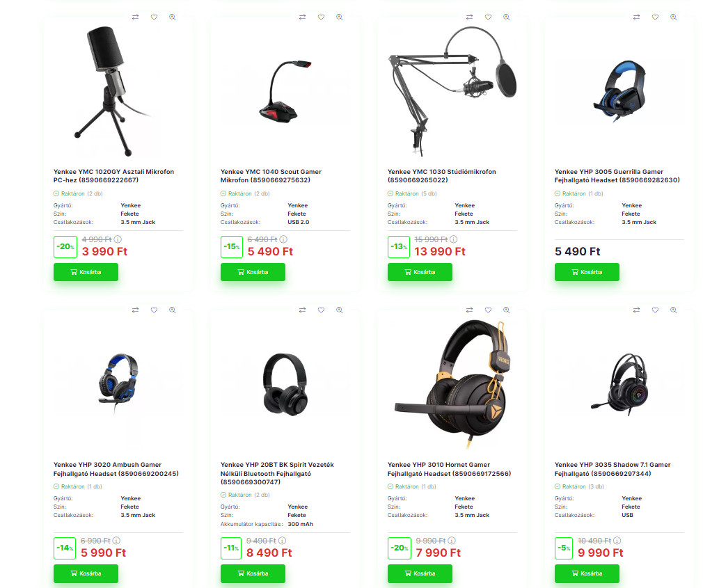Compare icon on YHP 3020 Ambush headset
The height and width of the screenshot is (588, 703).
coord(136,310)
